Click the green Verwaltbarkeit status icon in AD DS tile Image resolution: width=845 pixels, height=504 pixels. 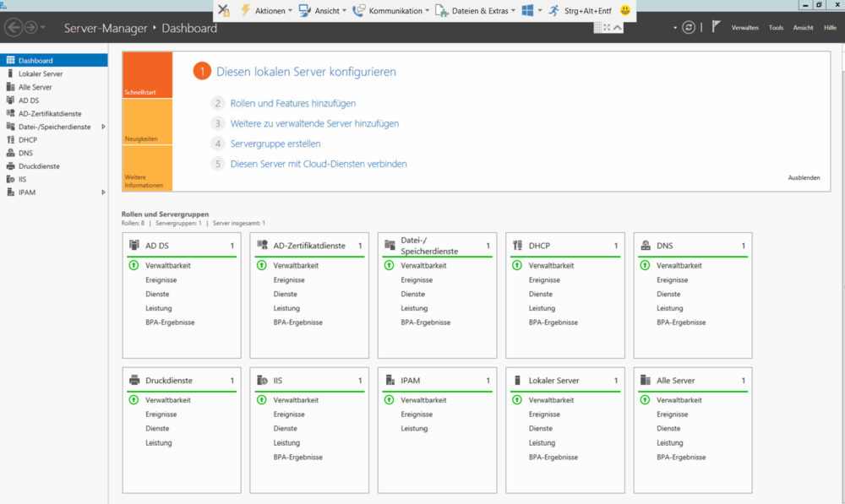(134, 265)
